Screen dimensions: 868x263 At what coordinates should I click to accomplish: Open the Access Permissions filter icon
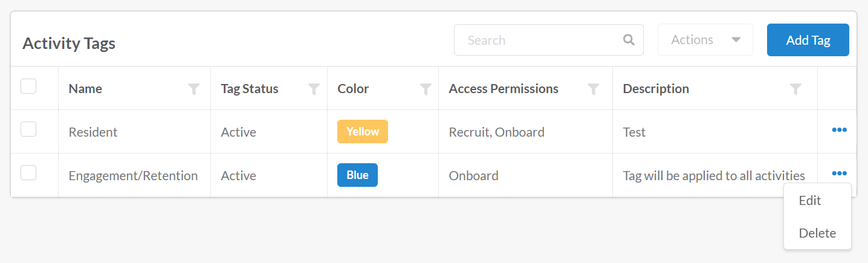click(x=594, y=89)
